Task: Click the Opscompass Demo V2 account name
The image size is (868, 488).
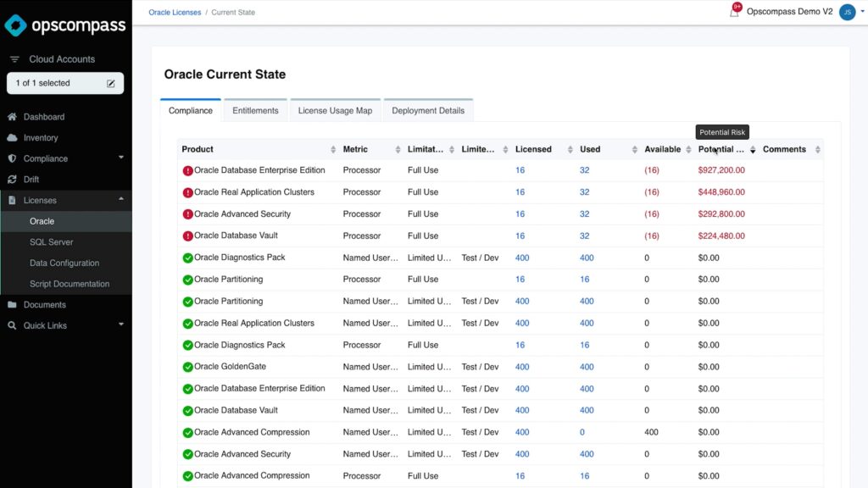Action: click(x=789, y=12)
